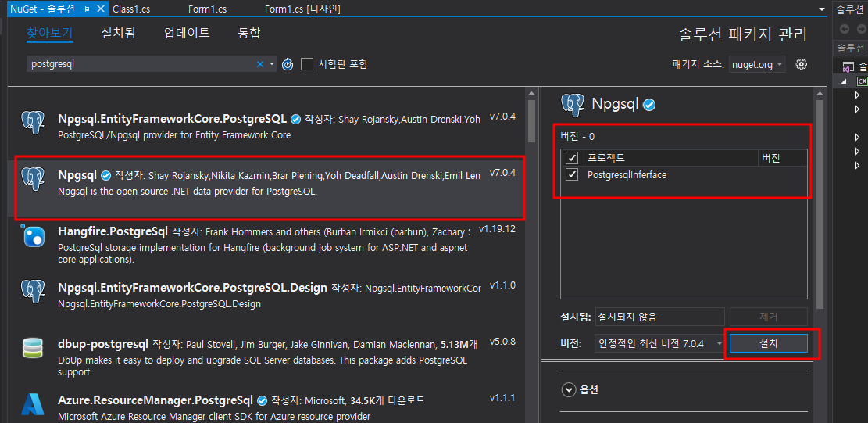This screenshot has width=868, height=423.
Task: Select Npgsql.EntityFrameworkCore.PostgreSQL.Design package title
Action: [193, 288]
